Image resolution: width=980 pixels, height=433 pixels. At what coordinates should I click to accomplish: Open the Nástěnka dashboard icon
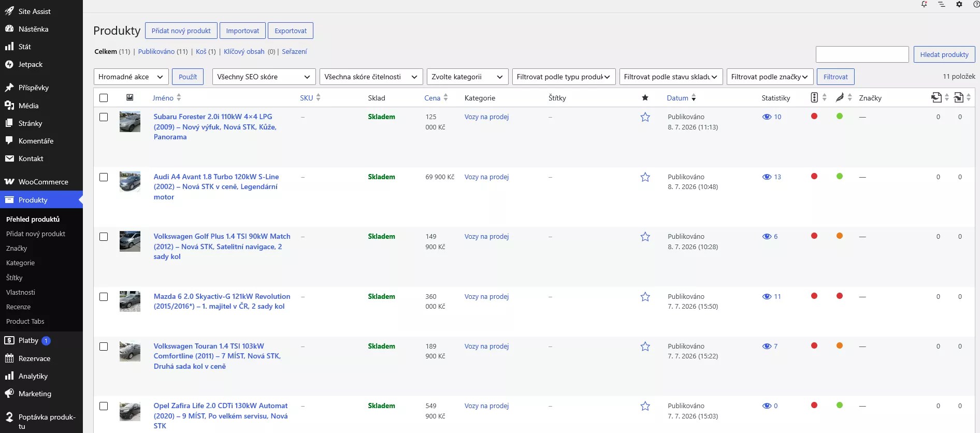[x=9, y=29]
